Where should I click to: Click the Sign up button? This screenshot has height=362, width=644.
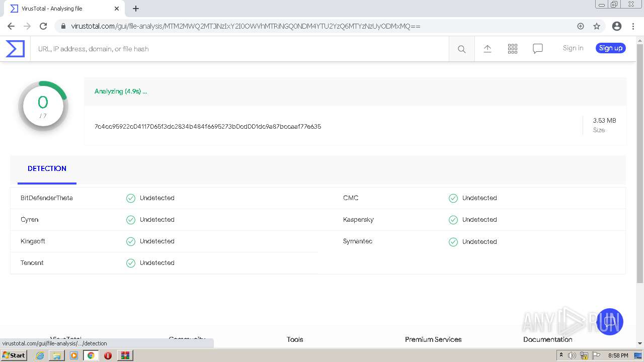click(x=611, y=48)
